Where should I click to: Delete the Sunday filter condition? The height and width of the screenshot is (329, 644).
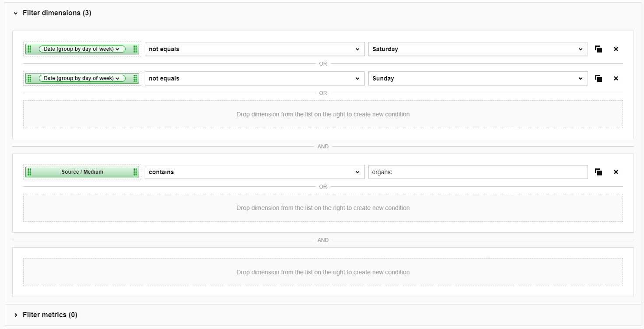click(x=616, y=78)
